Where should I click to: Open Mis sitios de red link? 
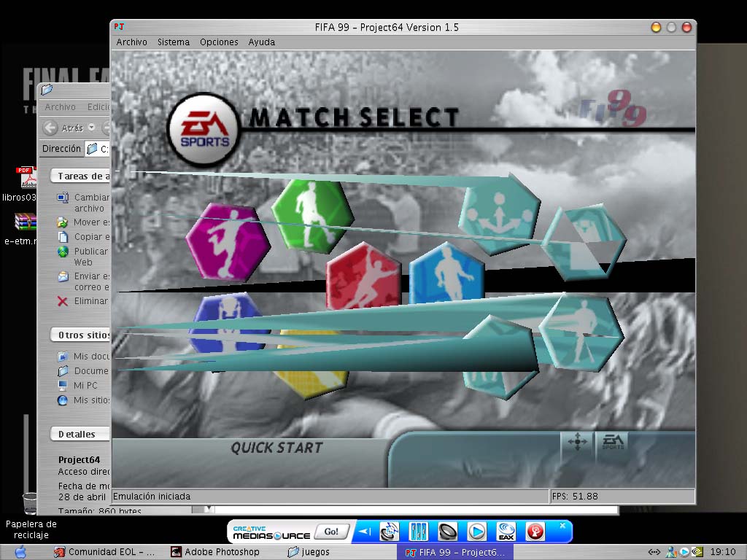84,400
